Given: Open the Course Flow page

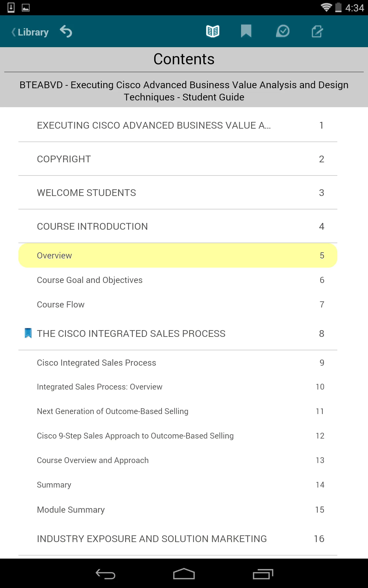Looking at the screenshot, I should point(178,304).
